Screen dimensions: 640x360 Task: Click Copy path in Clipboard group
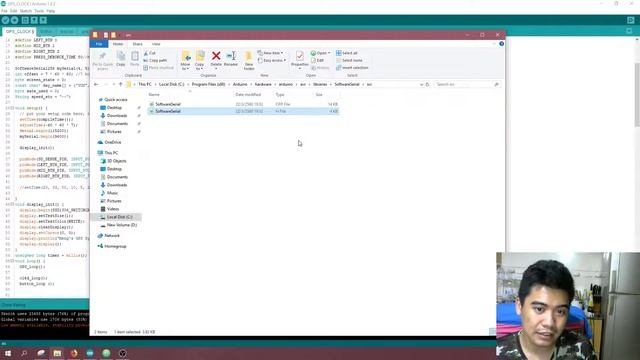coord(156,60)
